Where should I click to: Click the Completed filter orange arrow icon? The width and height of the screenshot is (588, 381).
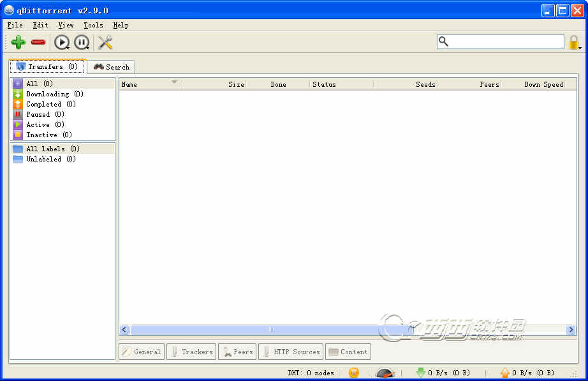pos(18,104)
